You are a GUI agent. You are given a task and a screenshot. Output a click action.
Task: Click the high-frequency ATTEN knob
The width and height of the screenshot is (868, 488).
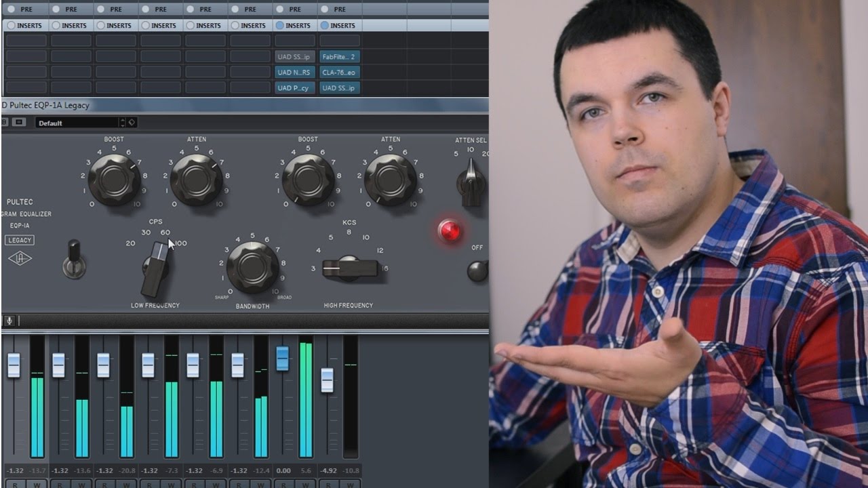pos(391,180)
